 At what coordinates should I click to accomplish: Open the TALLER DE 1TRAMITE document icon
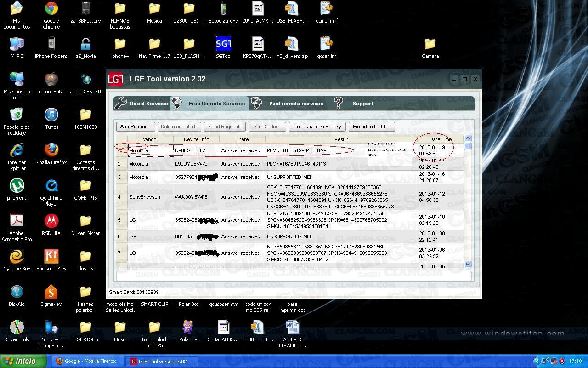[292, 333]
